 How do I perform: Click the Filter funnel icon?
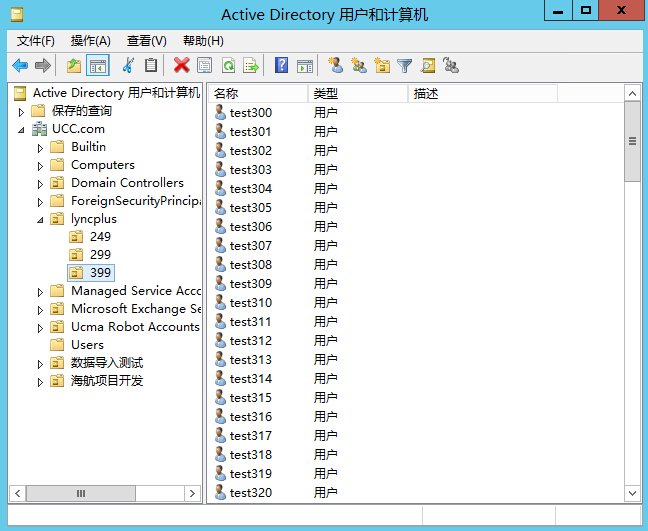[405, 65]
